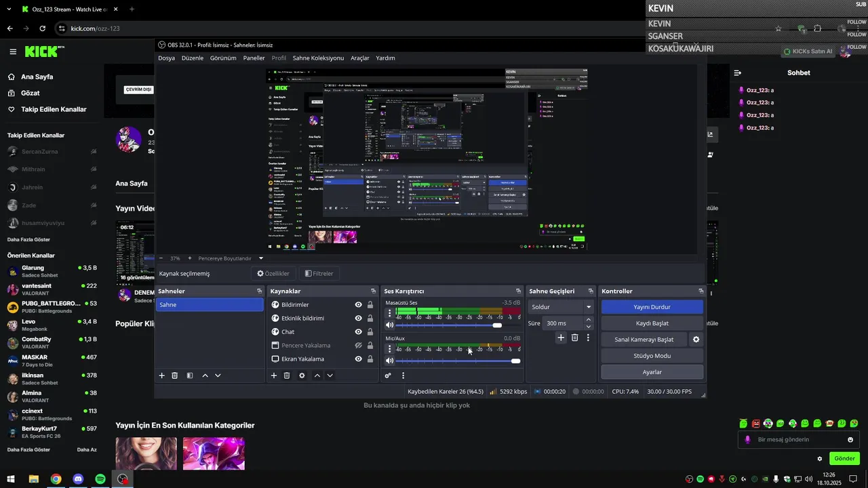The height and width of the screenshot is (488, 868).
Task: Show the Pencere Yakalama source
Action: tap(359, 346)
